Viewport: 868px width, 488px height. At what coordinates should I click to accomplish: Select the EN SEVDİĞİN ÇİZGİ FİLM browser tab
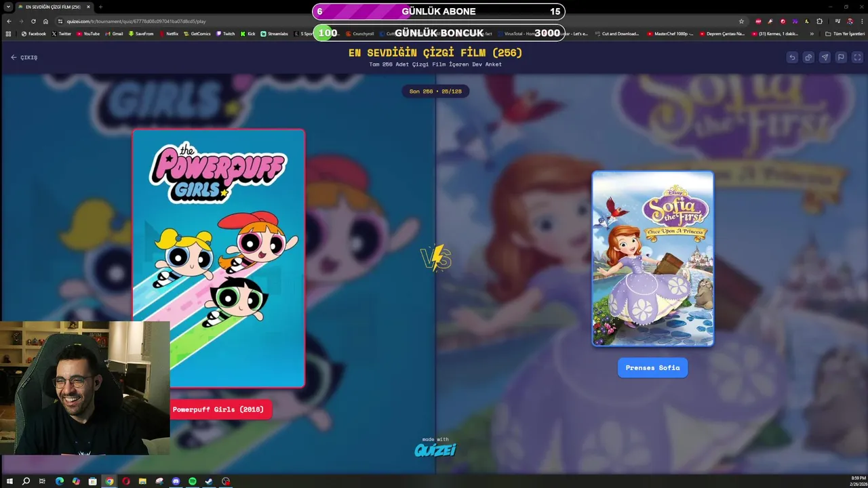(x=53, y=7)
